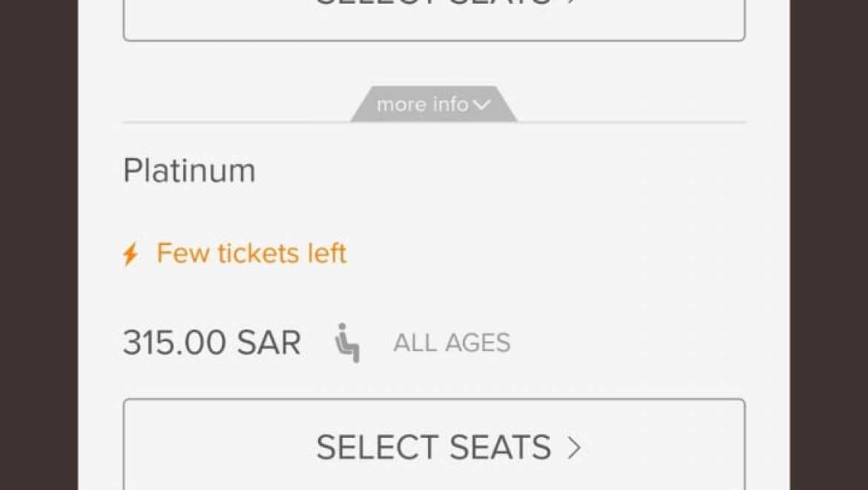Select seats for the Platinum ticket
The height and width of the screenshot is (490, 868).
click(434, 444)
